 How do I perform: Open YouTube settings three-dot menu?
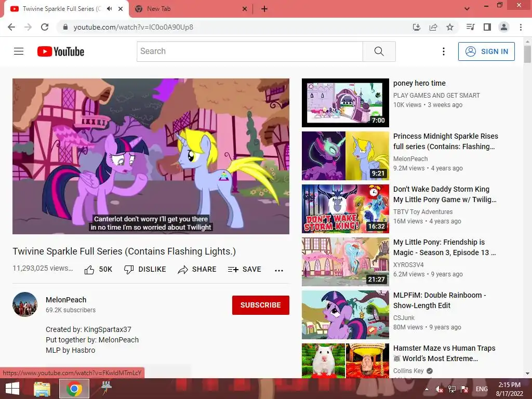point(444,51)
